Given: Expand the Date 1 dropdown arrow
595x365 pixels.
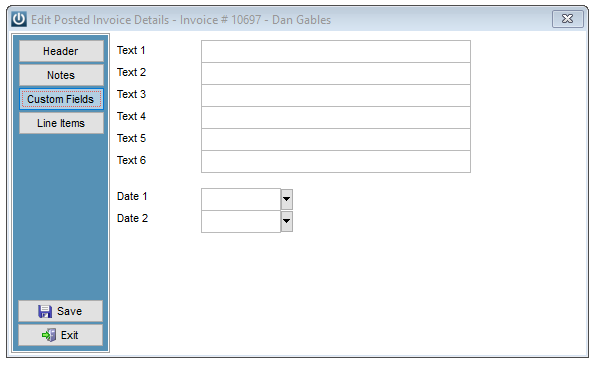Looking at the screenshot, I should click(x=286, y=199).
